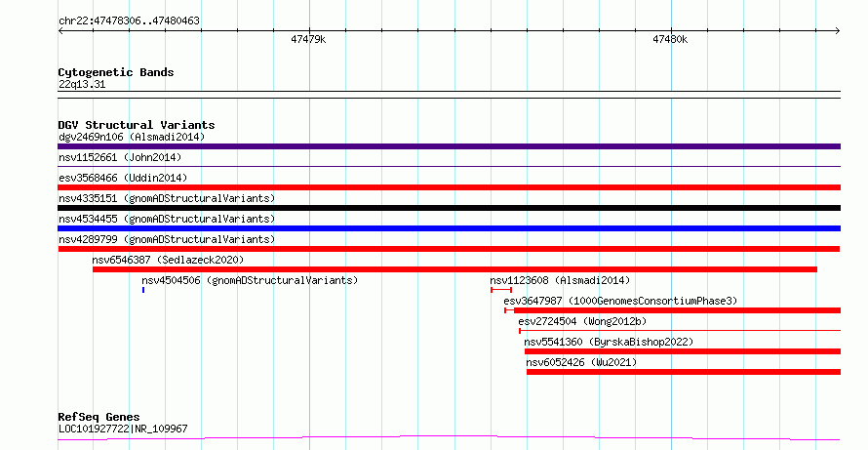Click the RefSeq Genes track title
868x450 pixels.
click(x=99, y=417)
